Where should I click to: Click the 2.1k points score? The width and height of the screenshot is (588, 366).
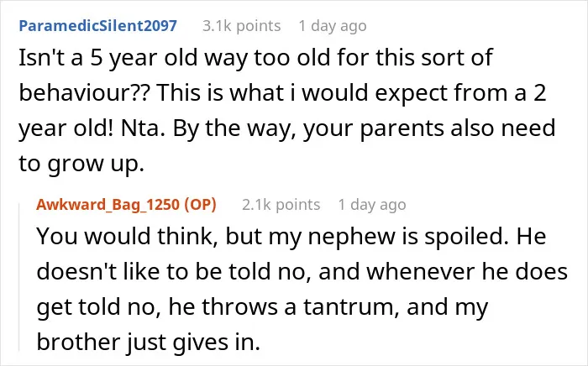click(281, 205)
